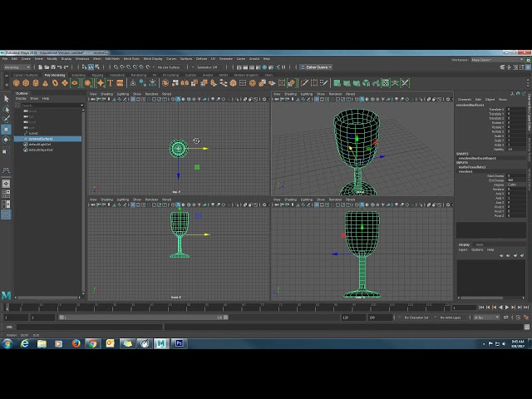This screenshot has width=532, height=399.
Task: Toggle snap to points icon
Action: 129,67
